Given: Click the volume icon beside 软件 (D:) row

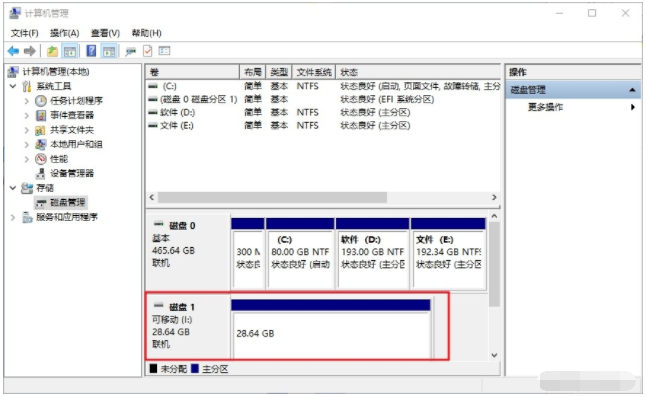Looking at the screenshot, I should (153, 112).
